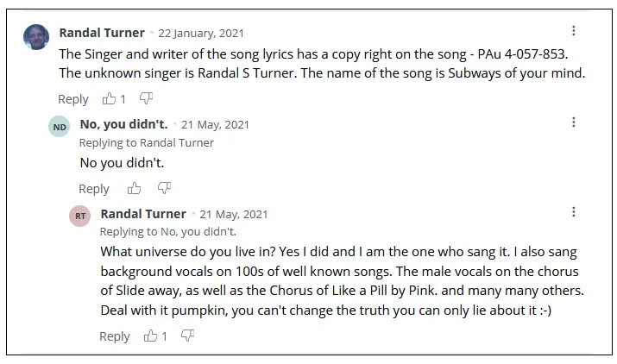Reply to the 'No you didn't.' comment
This screenshot has height=364, width=617.
pos(94,189)
